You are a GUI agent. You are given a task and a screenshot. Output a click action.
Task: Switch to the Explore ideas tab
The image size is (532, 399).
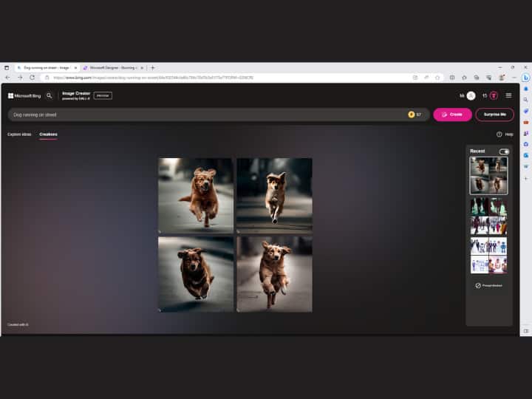[x=19, y=134]
